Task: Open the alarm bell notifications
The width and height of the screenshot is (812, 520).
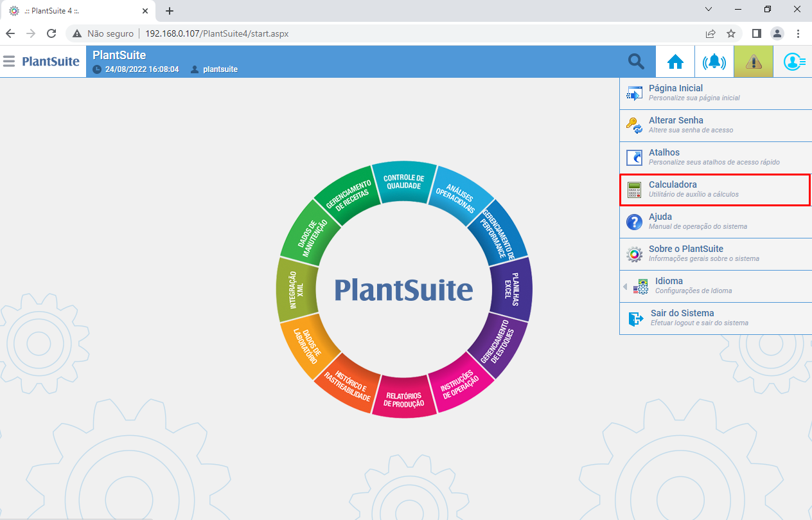Action: point(714,62)
